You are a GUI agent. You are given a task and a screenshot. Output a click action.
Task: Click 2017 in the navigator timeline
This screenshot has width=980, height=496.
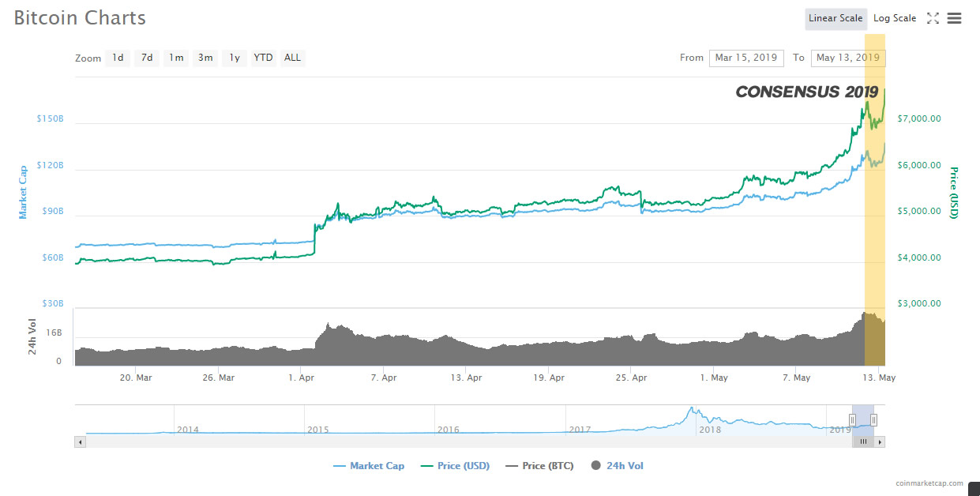pyautogui.click(x=580, y=430)
